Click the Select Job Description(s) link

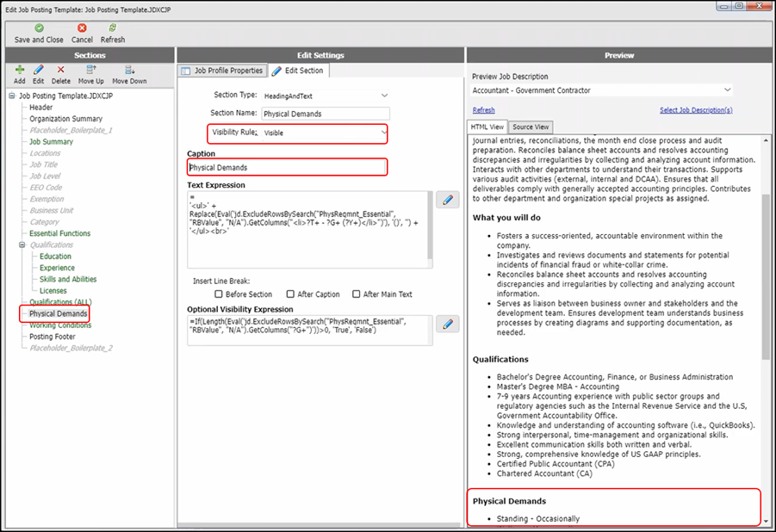[x=696, y=110]
